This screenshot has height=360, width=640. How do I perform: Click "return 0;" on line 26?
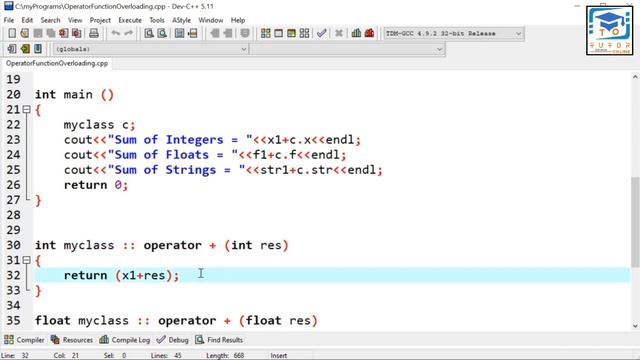coord(96,185)
